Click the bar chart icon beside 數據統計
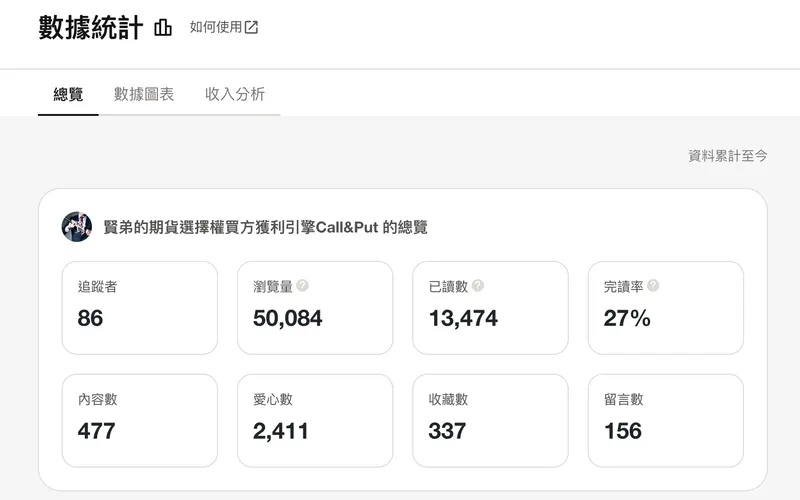The height and width of the screenshot is (500, 800). 163,28
